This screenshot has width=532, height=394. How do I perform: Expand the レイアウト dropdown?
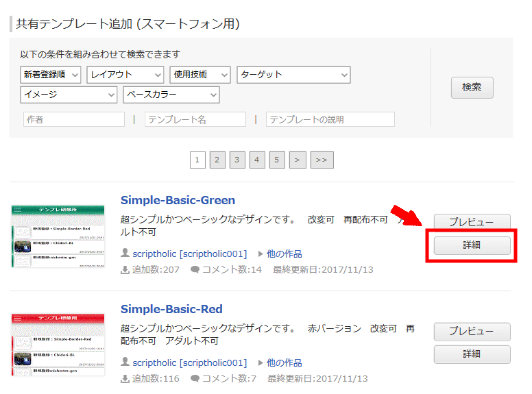[125, 75]
